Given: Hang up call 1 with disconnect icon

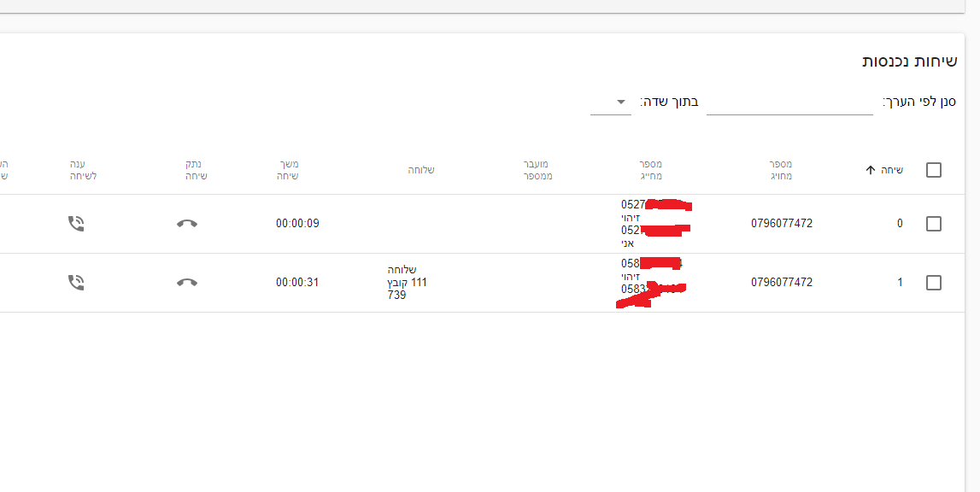Looking at the screenshot, I should [x=187, y=282].
